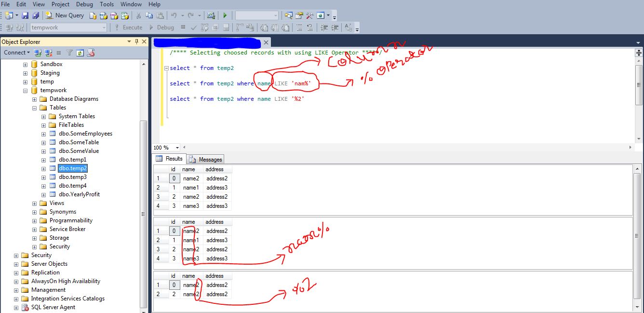Image resolution: width=644 pixels, height=313 pixels.
Task: Collapse the tempwork database node
Action: (25, 91)
